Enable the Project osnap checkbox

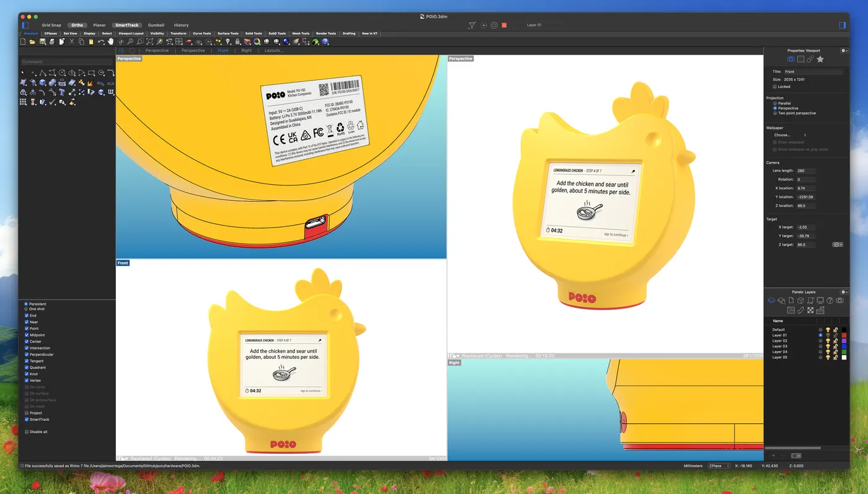[x=27, y=413]
